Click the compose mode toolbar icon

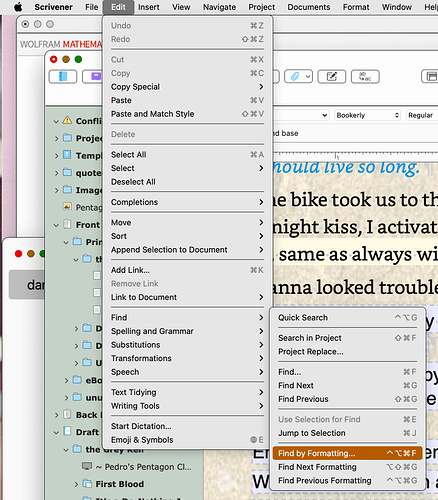tap(331, 77)
